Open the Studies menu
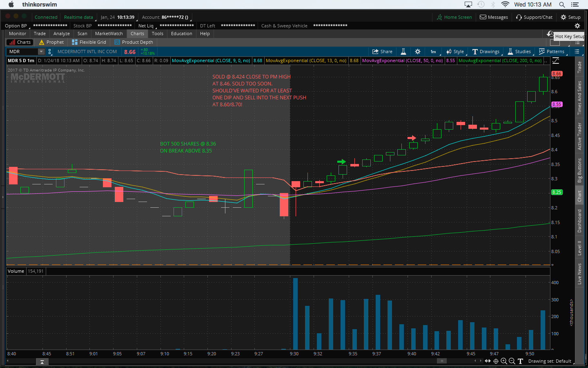588x368 pixels. click(519, 52)
